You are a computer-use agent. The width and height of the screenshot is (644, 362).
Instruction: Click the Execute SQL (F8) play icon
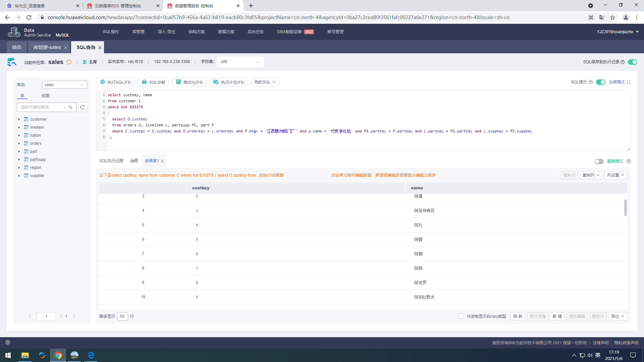pyautogui.click(x=103, y=82)
